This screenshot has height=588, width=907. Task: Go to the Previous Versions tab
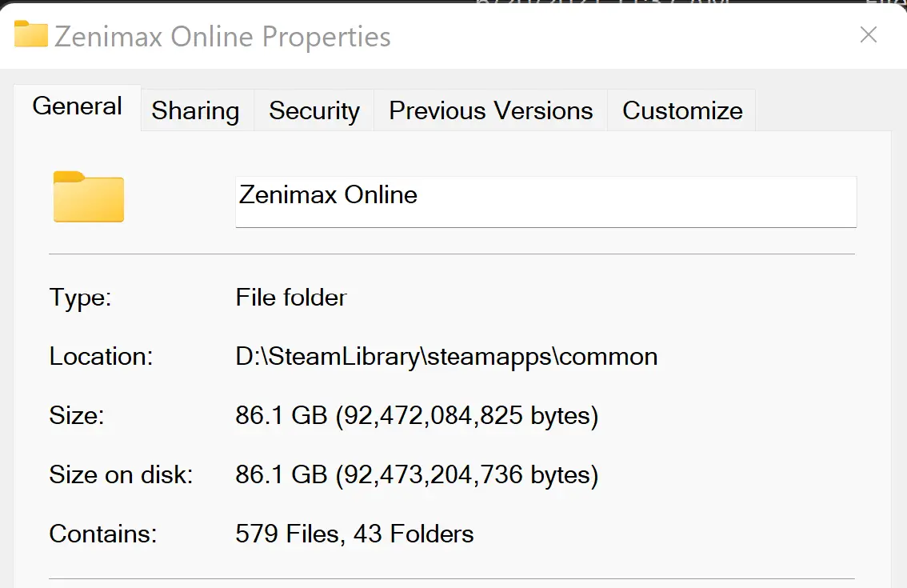pyautogui.click(x=490, y=110)
